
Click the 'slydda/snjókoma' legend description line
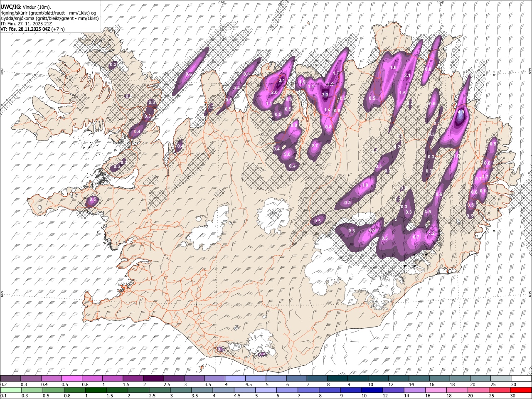point(49,18)
